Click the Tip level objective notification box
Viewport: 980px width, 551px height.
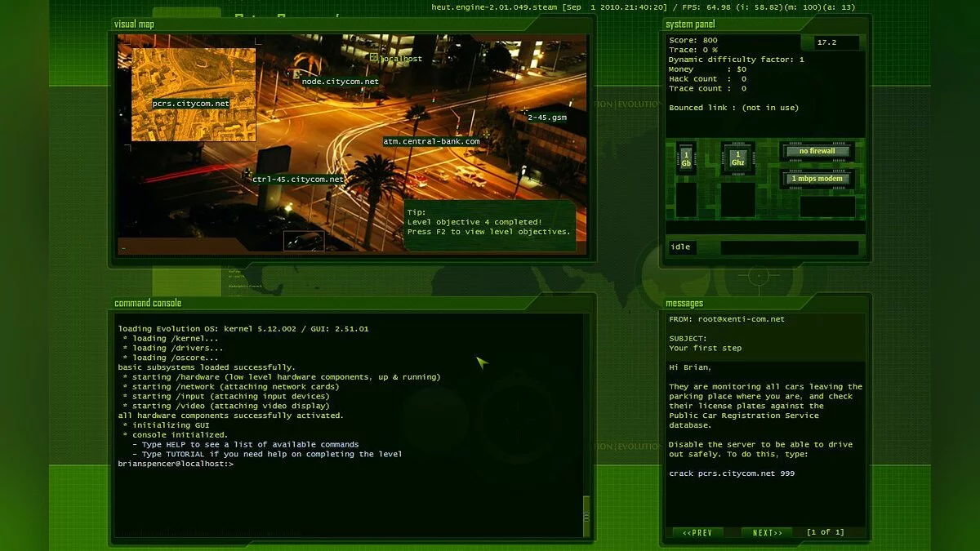click(490, 222)
